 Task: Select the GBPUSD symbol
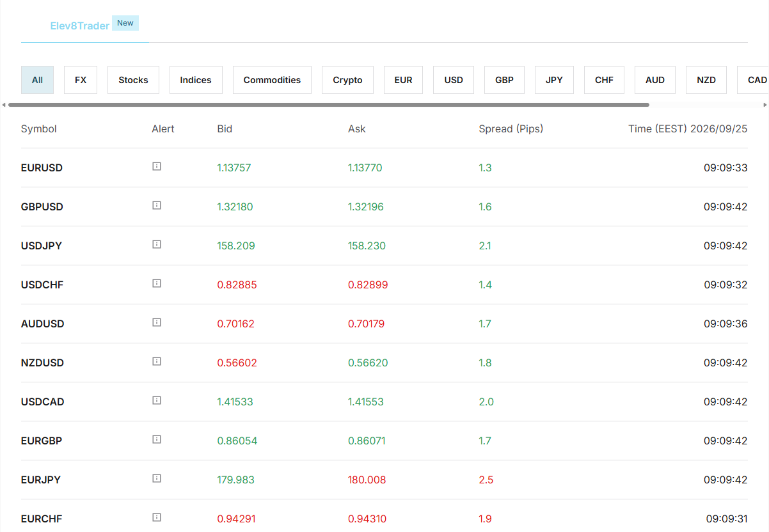[42, 207]
